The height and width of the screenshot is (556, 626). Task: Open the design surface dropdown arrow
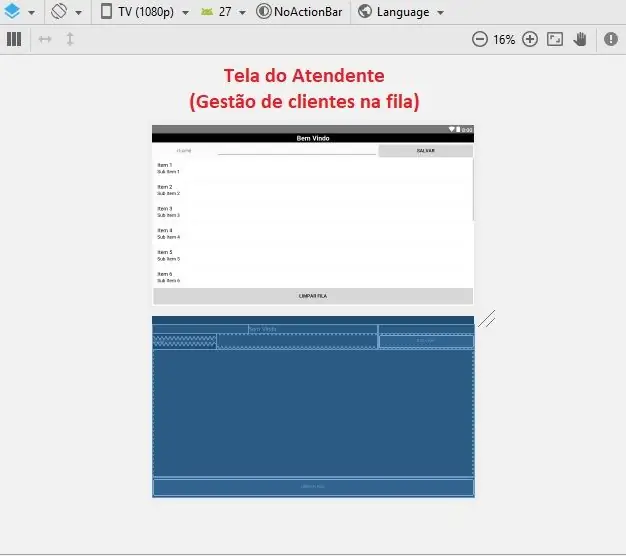(31, 13)
